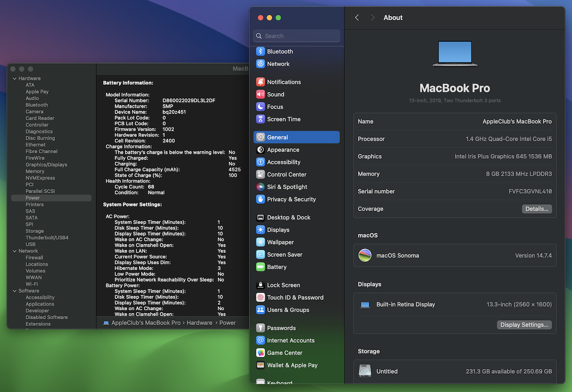Collapse the Software tree in System Information
Image resolution: width=572 pixels, height=392 pixels.
[15, 291]
